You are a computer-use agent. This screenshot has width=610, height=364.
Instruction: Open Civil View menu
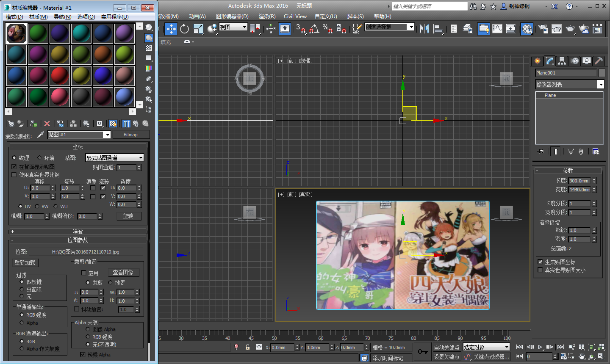click(295, 16)
